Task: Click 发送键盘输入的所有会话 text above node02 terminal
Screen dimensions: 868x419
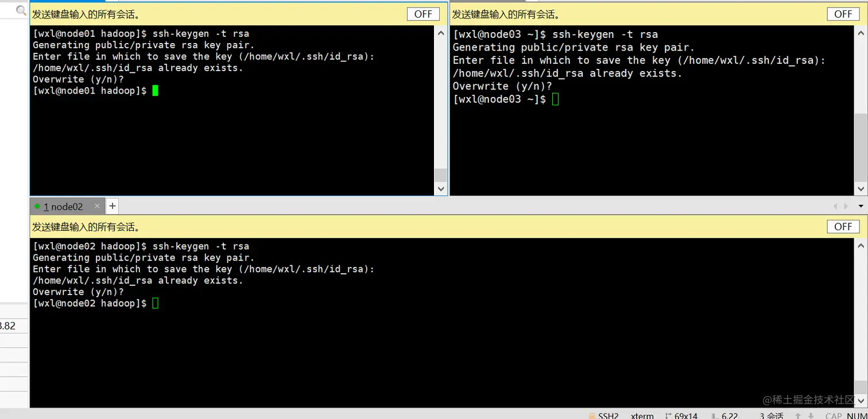Action: (x=86, y=227)
